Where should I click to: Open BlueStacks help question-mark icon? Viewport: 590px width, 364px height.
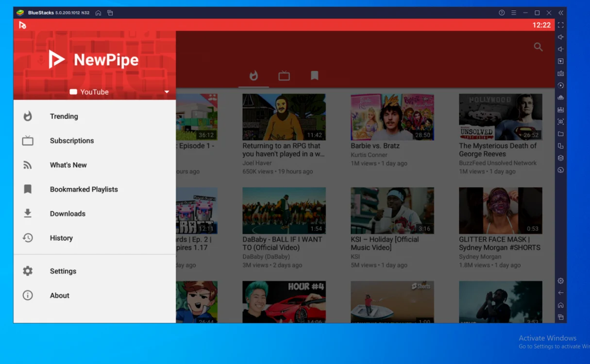pos(502,13)
